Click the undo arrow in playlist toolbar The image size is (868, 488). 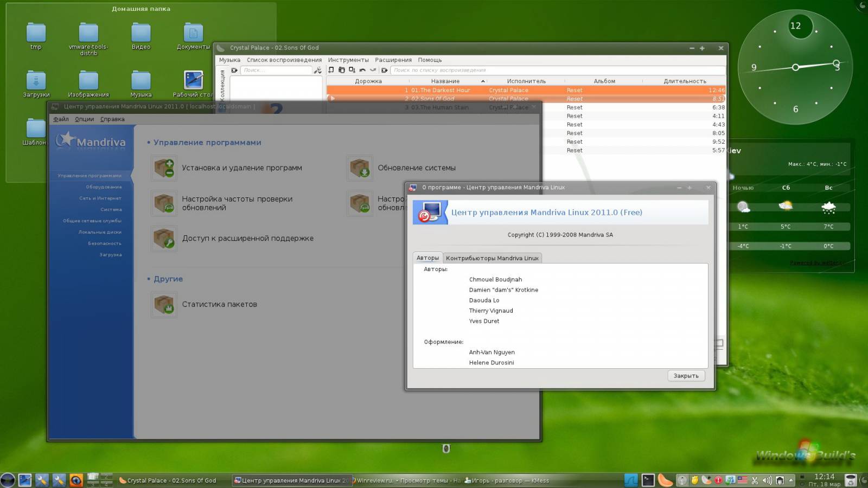[362, 70]
